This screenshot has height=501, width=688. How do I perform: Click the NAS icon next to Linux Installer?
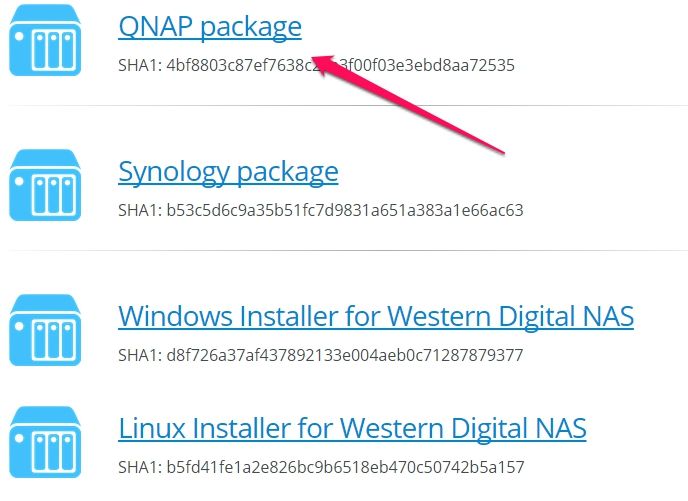pyautogui.click(x=45, y=442)
